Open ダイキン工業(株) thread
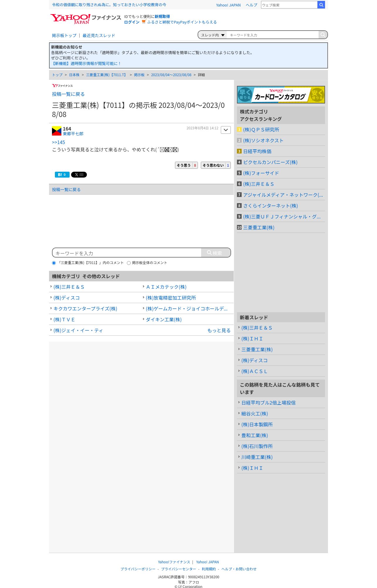Viewport: 377px width, 588px height. (x=164, y=320)
